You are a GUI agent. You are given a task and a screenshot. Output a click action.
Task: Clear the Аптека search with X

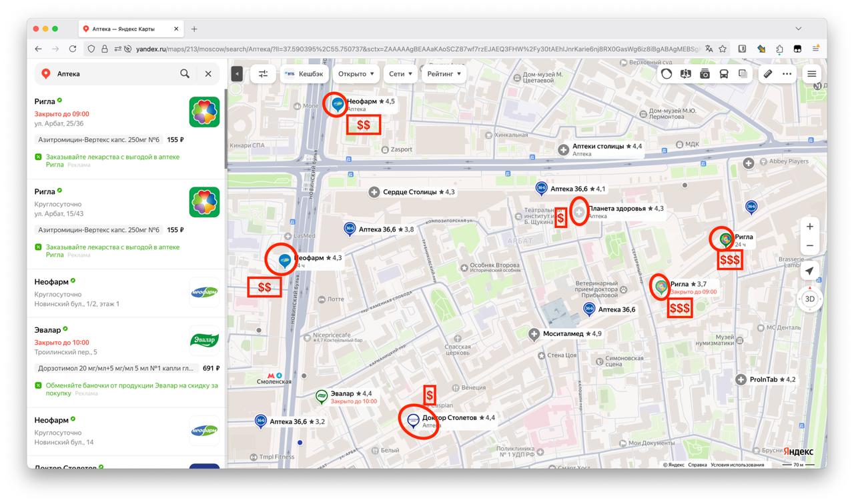pos(208,74)
